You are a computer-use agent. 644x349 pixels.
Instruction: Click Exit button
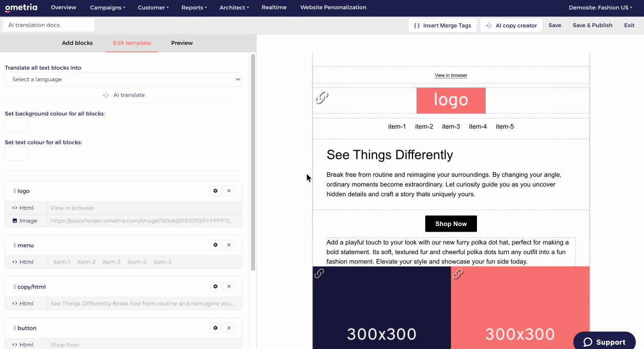click(629, 26)
